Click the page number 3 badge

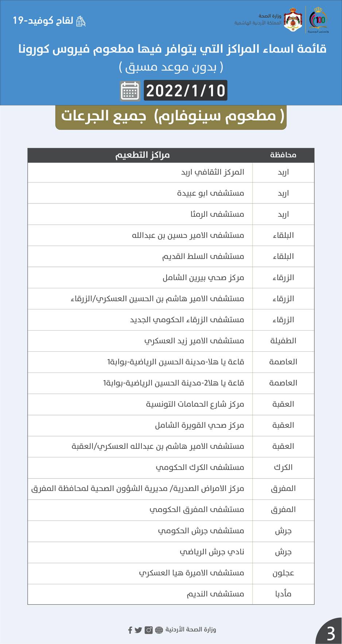point(330,633)
